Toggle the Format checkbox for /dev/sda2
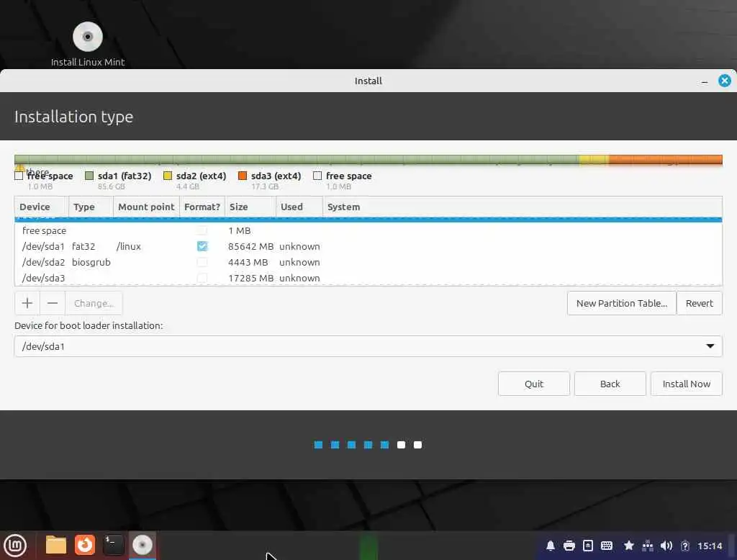Viewport: 737px width, 560px height. 202,263
